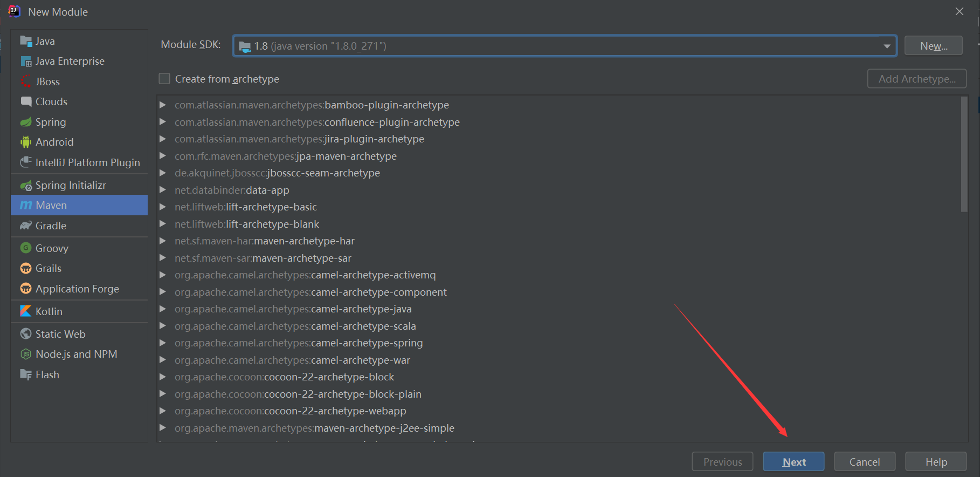Screen dimensions: 980x477
Task: Expand jira-plugin-archetype entry
Action: click(163, 139)
